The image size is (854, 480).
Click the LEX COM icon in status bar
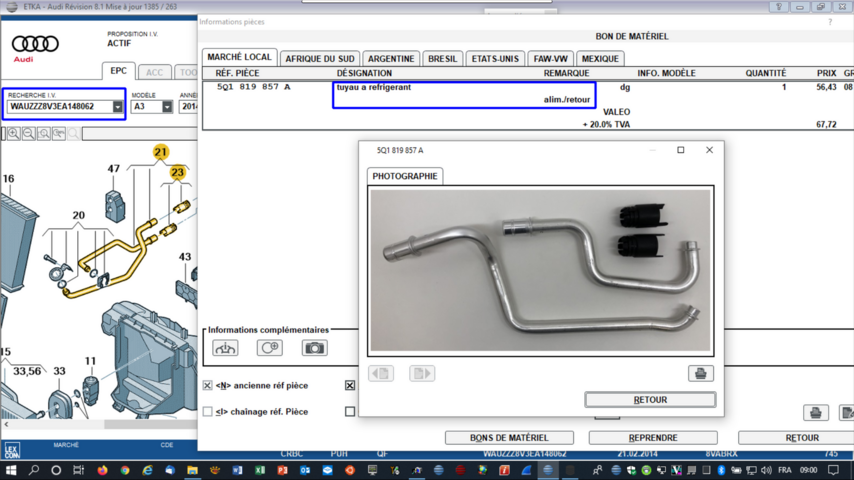point(12,450)
